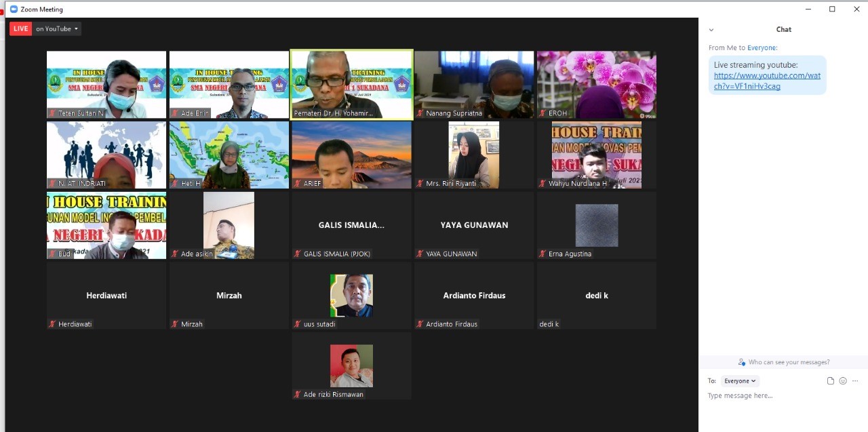This screenshot has width=868, height=432.
Task: Click muted mic icon beside YAYA GUNAWAN name
Action: coord(420,254)
